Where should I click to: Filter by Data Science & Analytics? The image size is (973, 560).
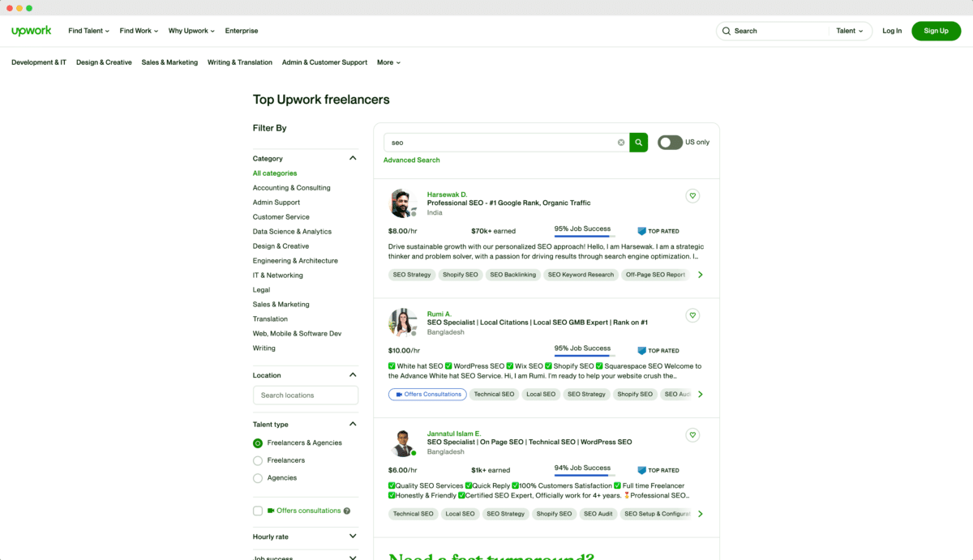coord(292,232)
